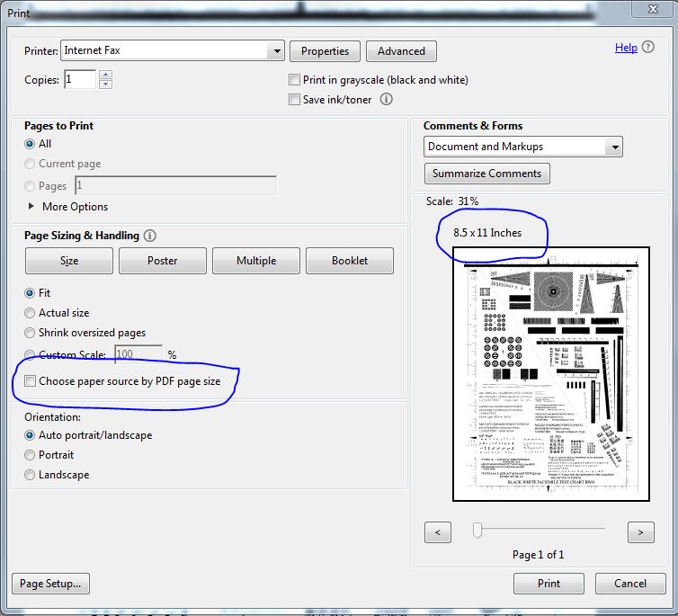This screenshot has width=678, height=616.
Task: Check Choose paper source by PDF page size
Action: [x=31, y=381]
